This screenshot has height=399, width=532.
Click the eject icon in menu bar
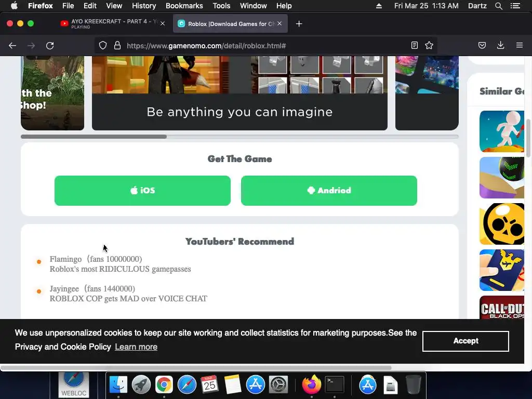click(379, 6)
